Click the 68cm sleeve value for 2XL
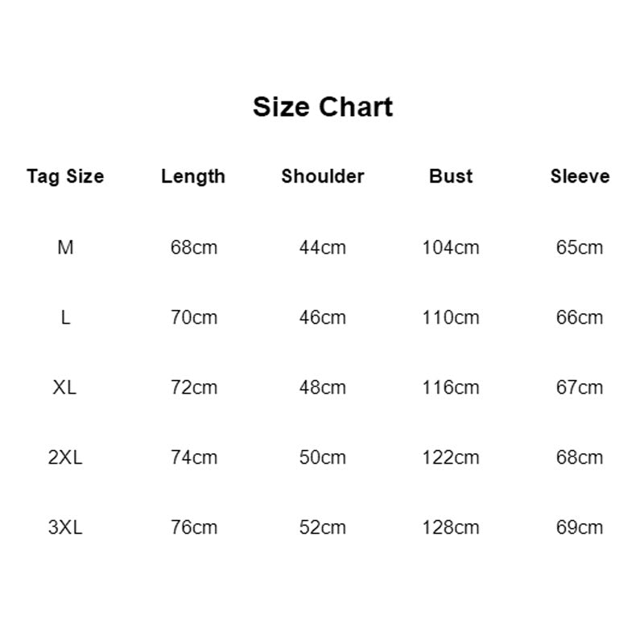This screenshot has height=644, width=644. click(x=580, y=457)
